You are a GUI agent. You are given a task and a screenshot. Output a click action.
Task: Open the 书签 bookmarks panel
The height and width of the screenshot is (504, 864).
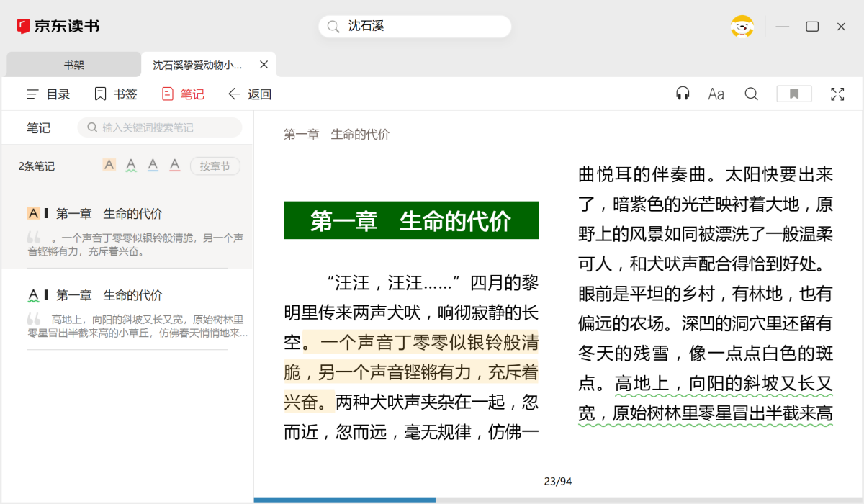(115, 94)
